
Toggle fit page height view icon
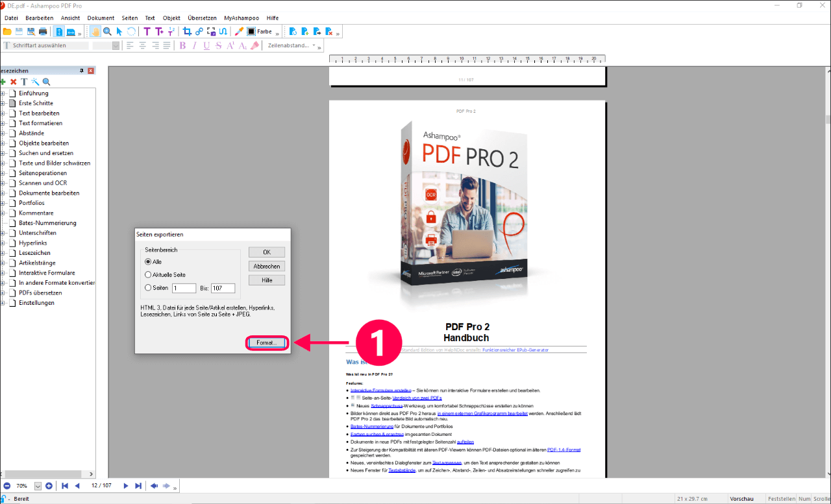pos(58,31)
